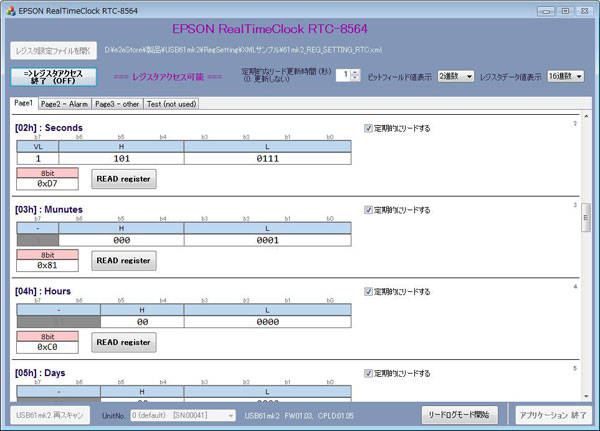Image resolution: width=600 pixels, height=431 pixels.
Task: Switch to Page2 - Alarm tab
Action: tap(64, 104)
